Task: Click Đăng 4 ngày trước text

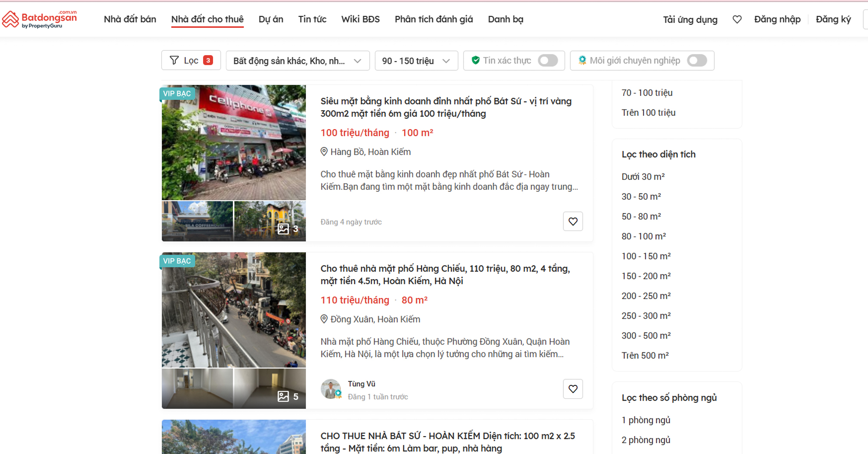Action: pyautogui.click(x=351, y=222)
